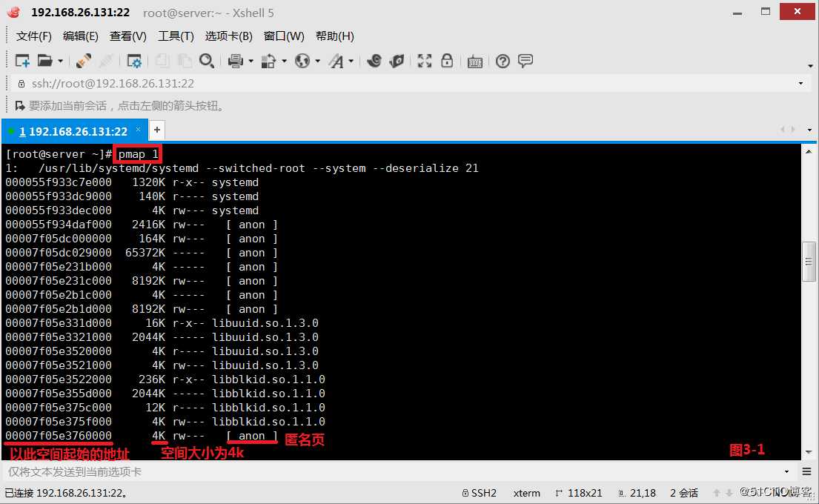Screen dimensions: 819x504
Task: Click the find magnifier icon
Action: tap(207, 61)
